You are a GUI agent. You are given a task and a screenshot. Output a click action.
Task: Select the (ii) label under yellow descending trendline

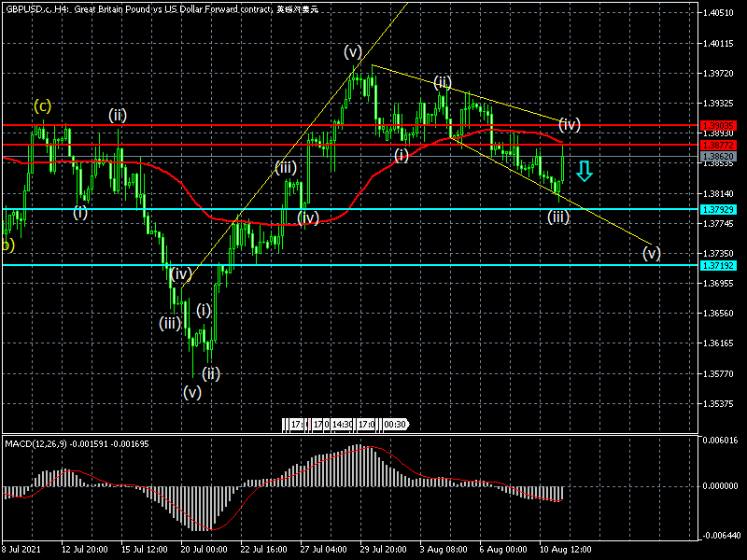point(443,82)
